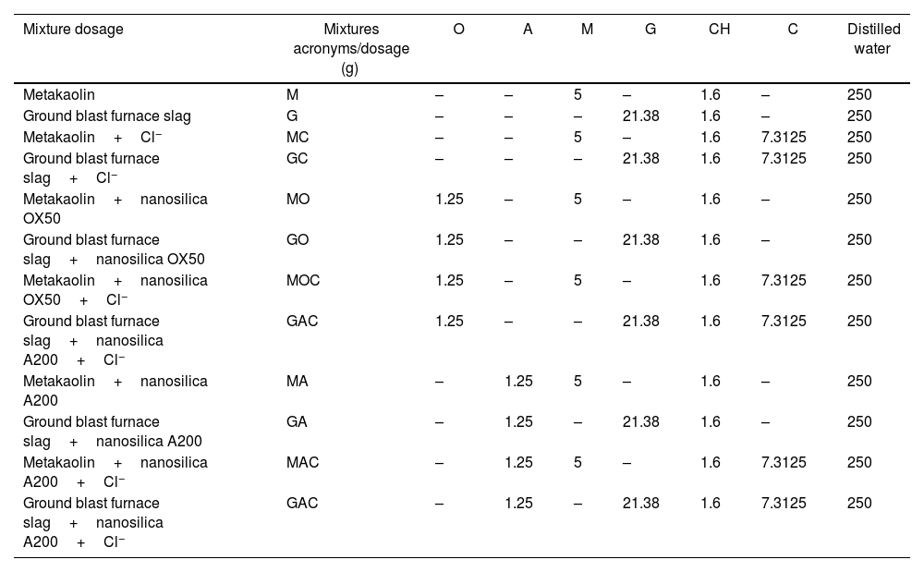Select the "MAC" acronym cell
Screen dimensions: 924x572
point(302,462)
